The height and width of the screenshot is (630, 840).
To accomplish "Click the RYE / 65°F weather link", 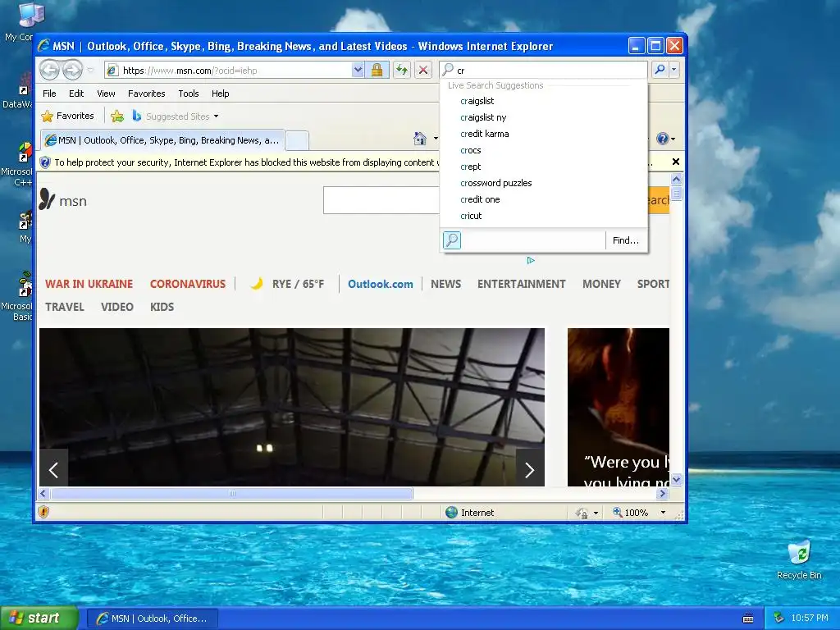I will 288,284.
